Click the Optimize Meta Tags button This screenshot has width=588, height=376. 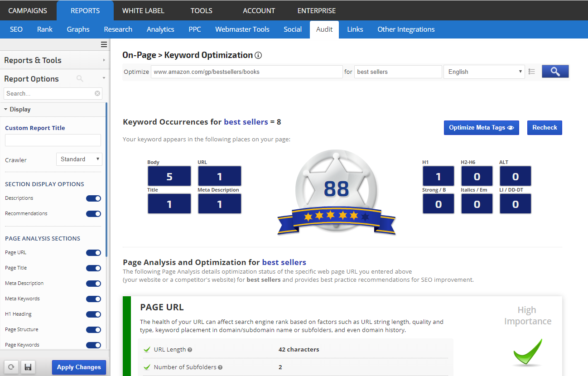click(x=481, y=128)
